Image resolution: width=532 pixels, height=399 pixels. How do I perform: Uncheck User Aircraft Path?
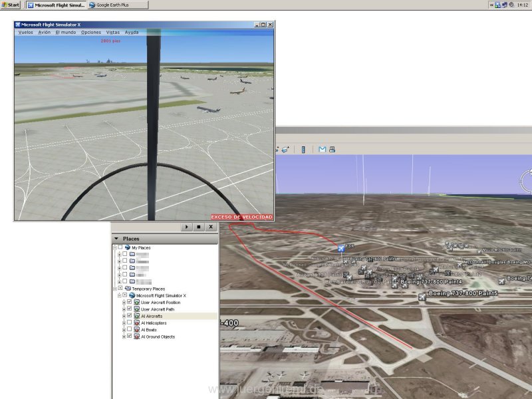[x=129, y=309]
